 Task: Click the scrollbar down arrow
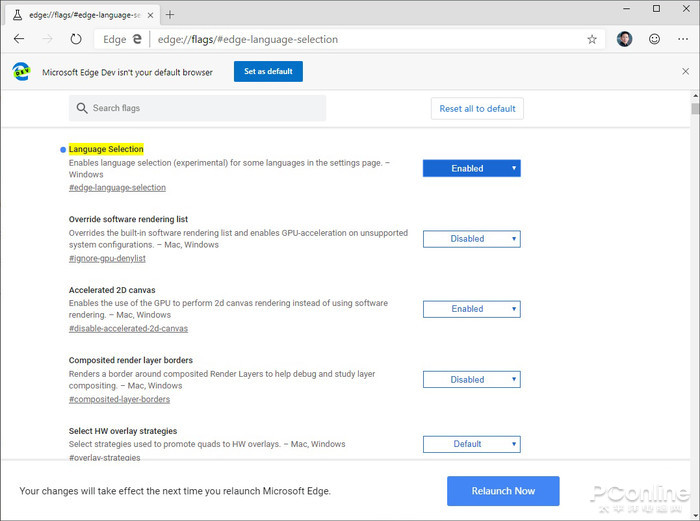pos(695,516)
